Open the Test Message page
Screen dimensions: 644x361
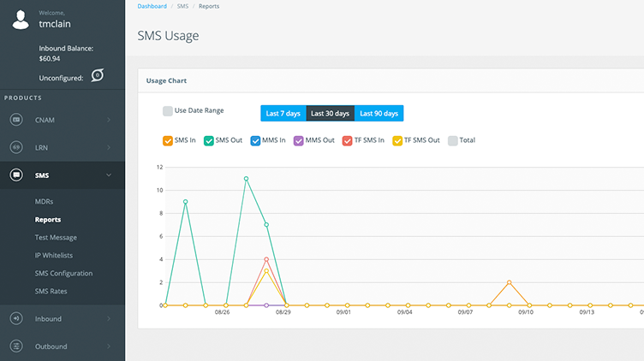56,238
